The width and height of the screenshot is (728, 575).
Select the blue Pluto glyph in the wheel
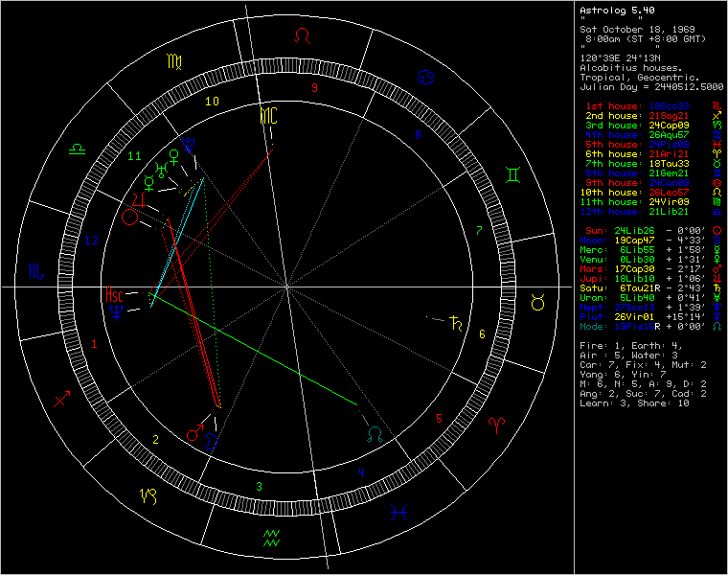pos(189,145)
